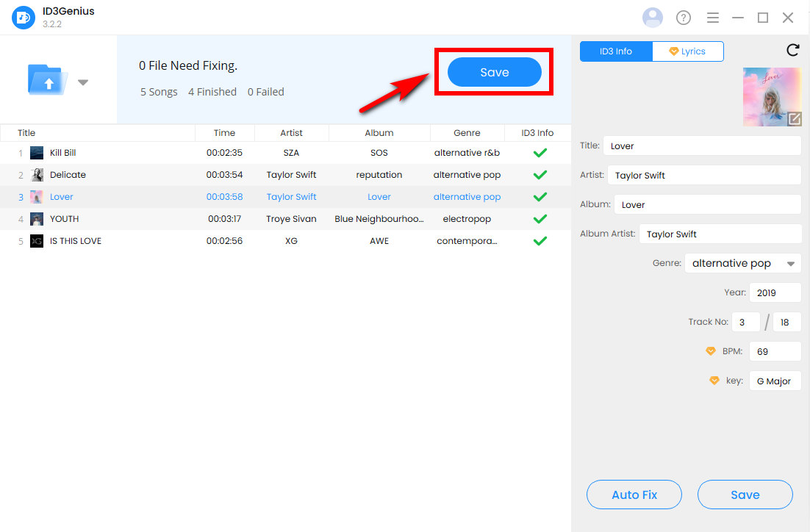Click the add files folder icon

48,80
